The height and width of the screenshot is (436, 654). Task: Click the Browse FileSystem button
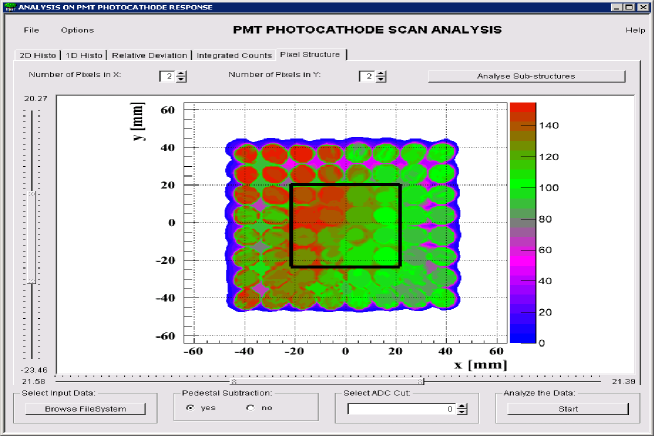coord(88,409)
